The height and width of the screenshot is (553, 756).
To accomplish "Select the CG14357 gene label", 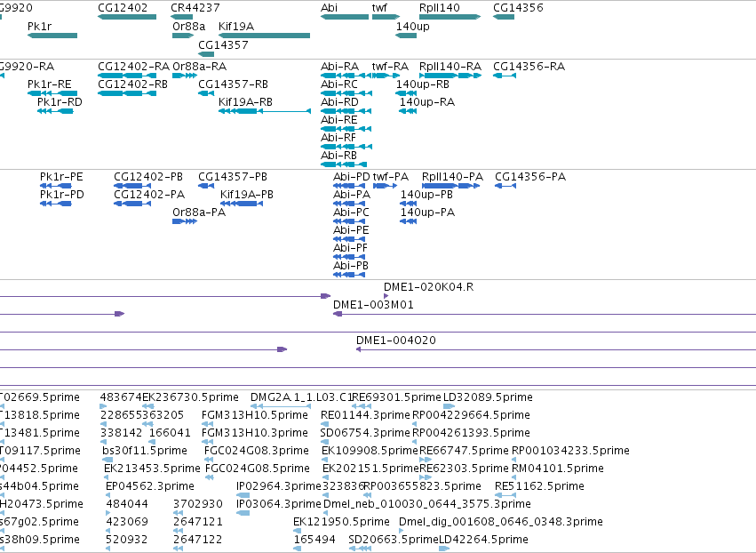I will tap(223, 44).
